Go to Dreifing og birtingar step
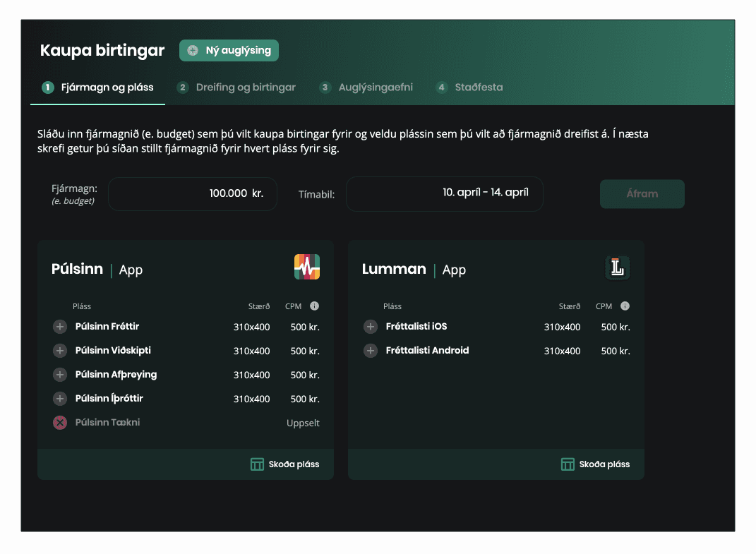The image size is (756, 554). point(236,88)
